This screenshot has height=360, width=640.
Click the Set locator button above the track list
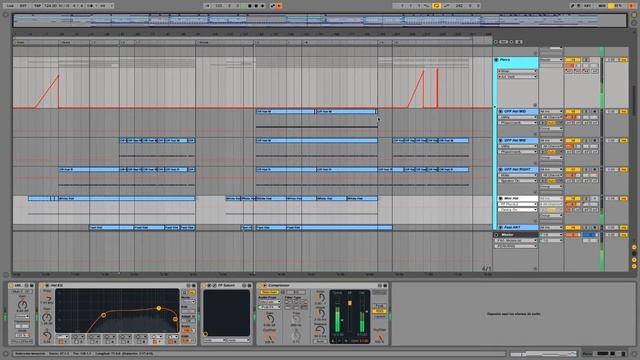504,42
